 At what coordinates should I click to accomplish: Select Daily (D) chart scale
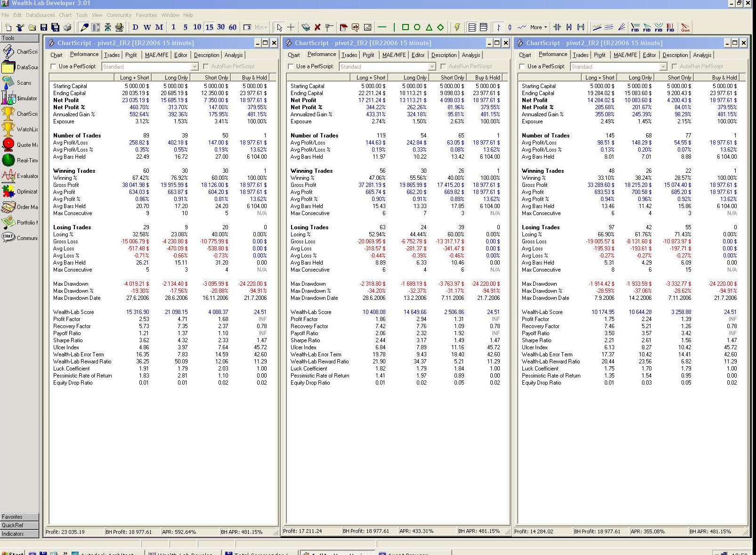[136, 27]
